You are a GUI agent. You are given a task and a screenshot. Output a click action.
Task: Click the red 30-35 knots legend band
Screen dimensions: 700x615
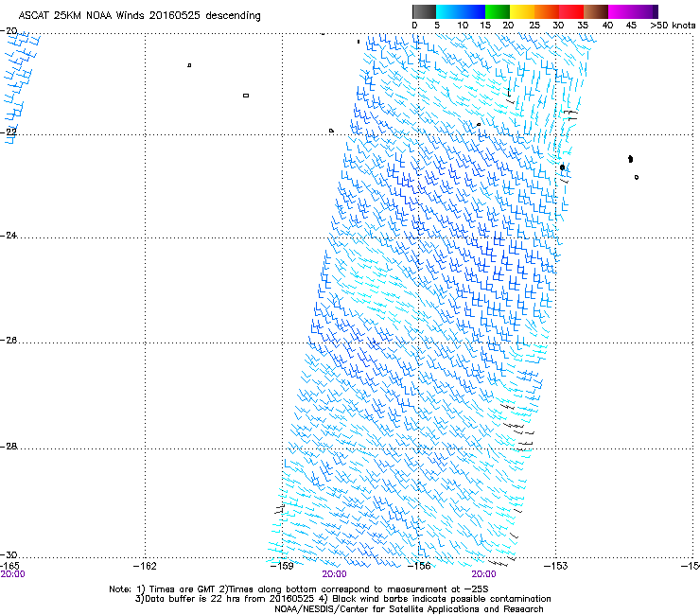[571, 11]
